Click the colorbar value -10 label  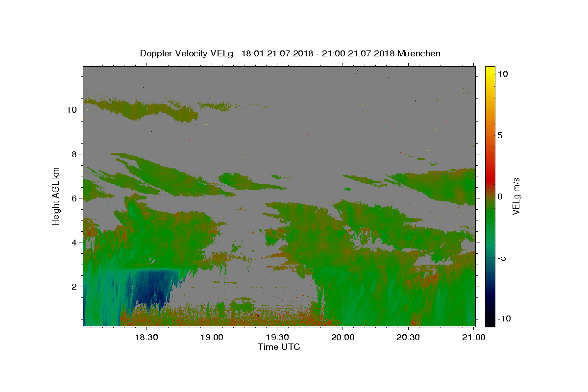[504, 319]
